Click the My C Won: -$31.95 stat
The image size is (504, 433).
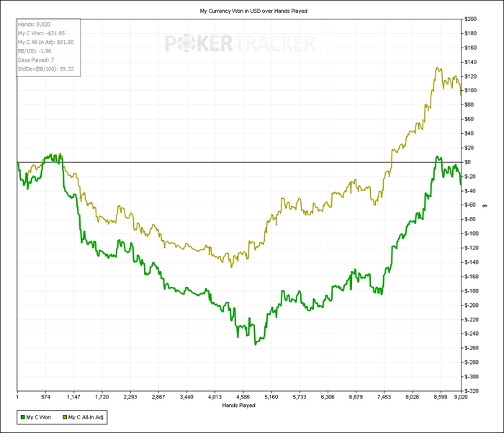coord(42,33)
